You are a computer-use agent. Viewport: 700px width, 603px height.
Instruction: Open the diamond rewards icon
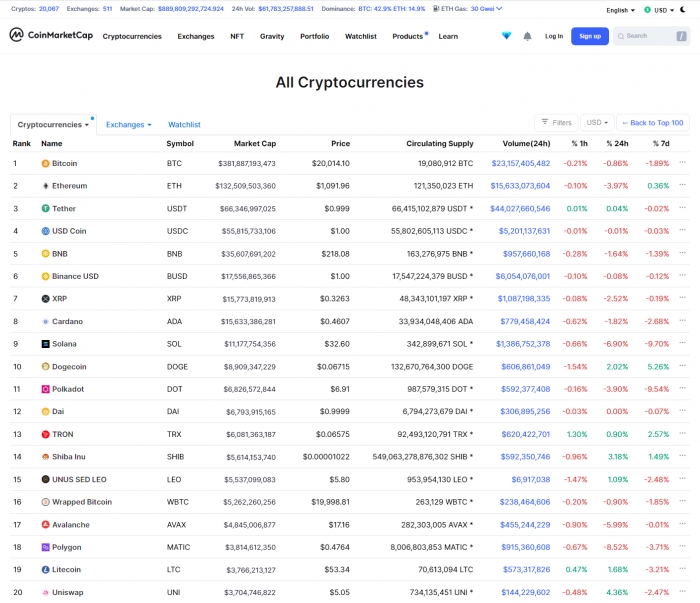click(506, 36)
